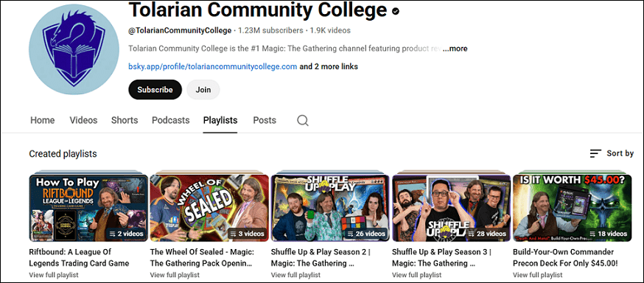Viewport: 644px width, 283px height.
Task: Open Shuffle Up & Play Season 2 thumbnail
Action: pos(330,208)
